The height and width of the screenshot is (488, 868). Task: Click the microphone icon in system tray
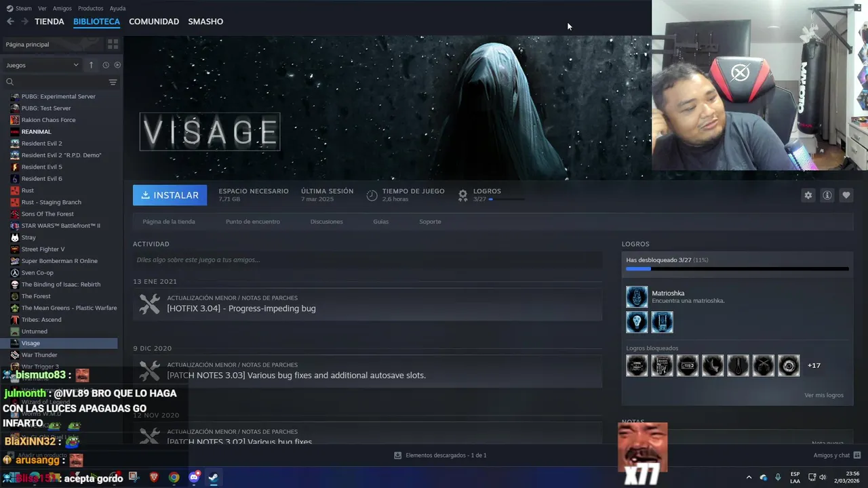point(778,477)
